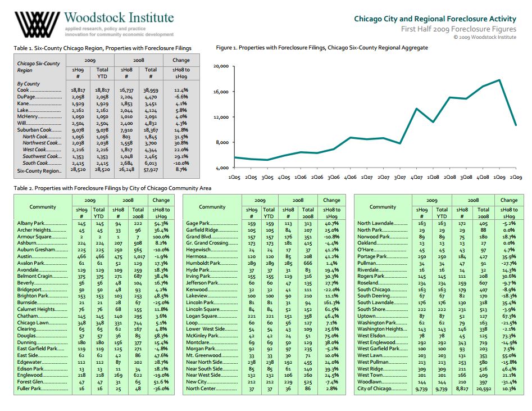
Task: Click the "20,000" y-axis label
Action: point(221,66)
